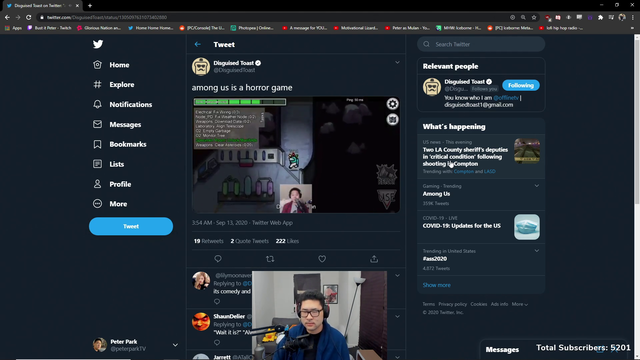This screenshot has width=640, height=360.
Task: View the 19 Retweets list
Action: (x=209, y=241)
